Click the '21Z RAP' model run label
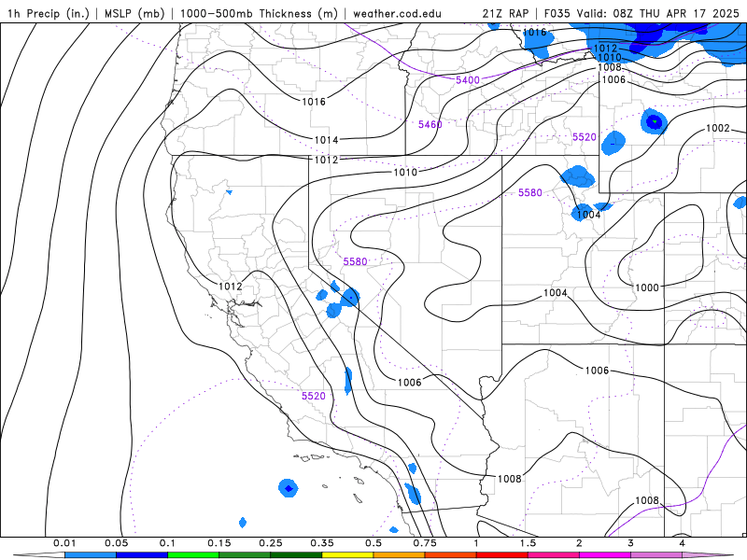Image resolution: width=747 pixels, height=560 pixels. click(505, 13)
